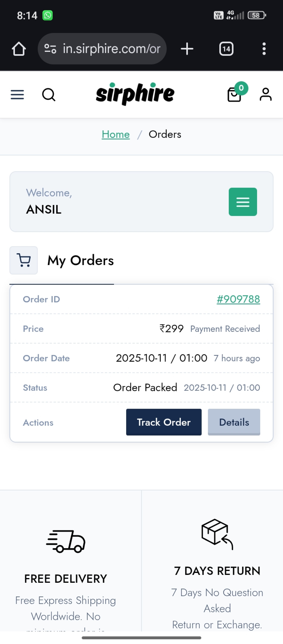The height and width of the screenshot is (644, 283).
Task: Tap the address bar URL field
Action: click(x=111, y=49)
